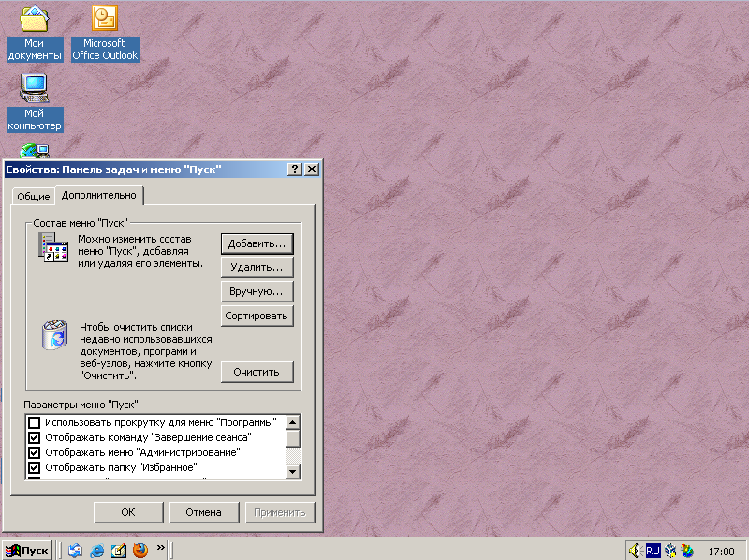Open Microsoft Office Outlook desktop shortcut
Viewport: 749px width, 560px height.
tap(105, 21)
